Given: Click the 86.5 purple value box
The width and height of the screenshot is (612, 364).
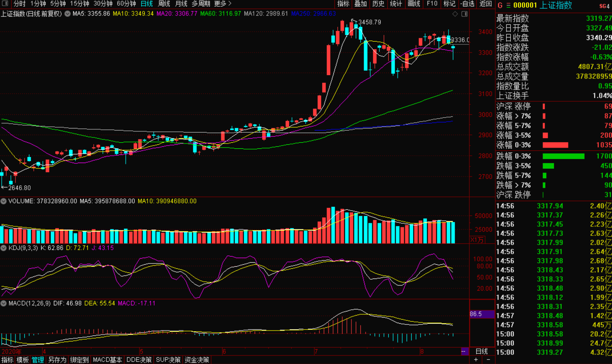Looking at the screenshot, I should pyautogui.click(x=482, y=314).
